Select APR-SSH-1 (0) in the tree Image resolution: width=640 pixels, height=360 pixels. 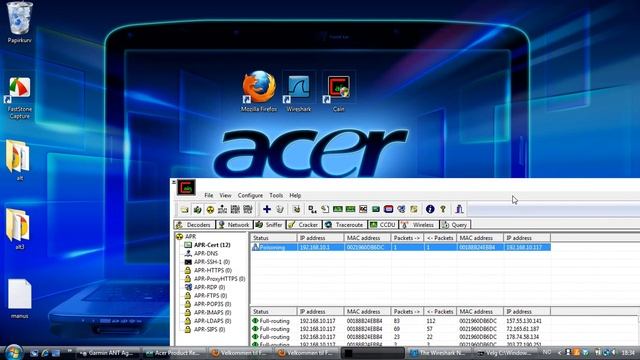tap(207, 262)
